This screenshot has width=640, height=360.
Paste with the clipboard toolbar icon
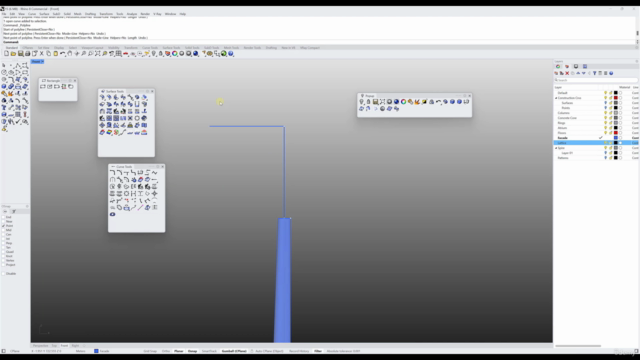(56, 53)
